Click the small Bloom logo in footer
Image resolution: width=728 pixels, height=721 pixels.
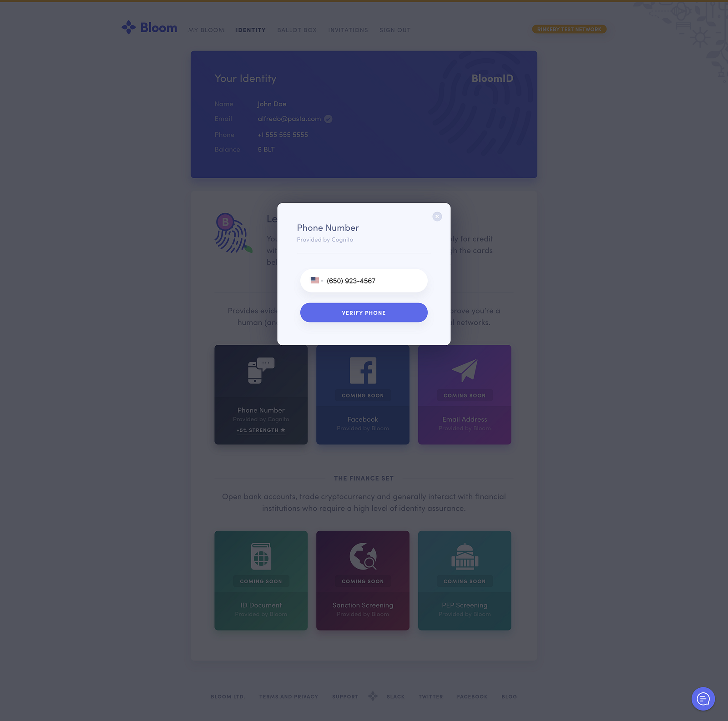point(373,696)
